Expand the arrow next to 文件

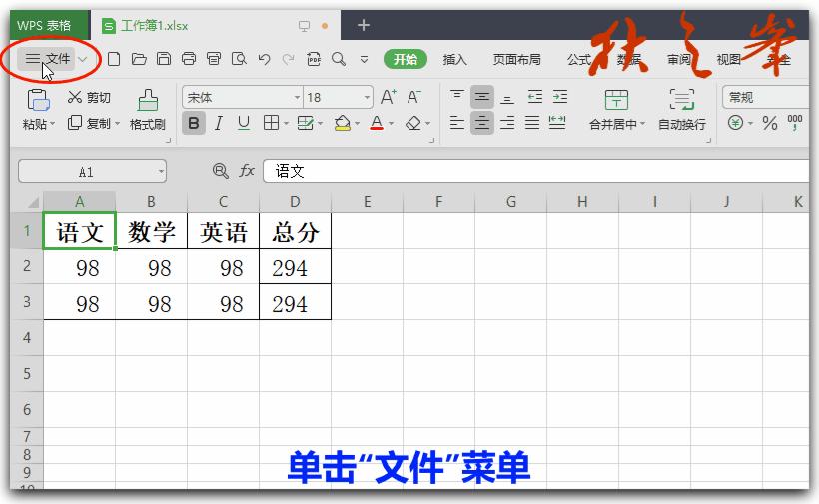[83, 59]
